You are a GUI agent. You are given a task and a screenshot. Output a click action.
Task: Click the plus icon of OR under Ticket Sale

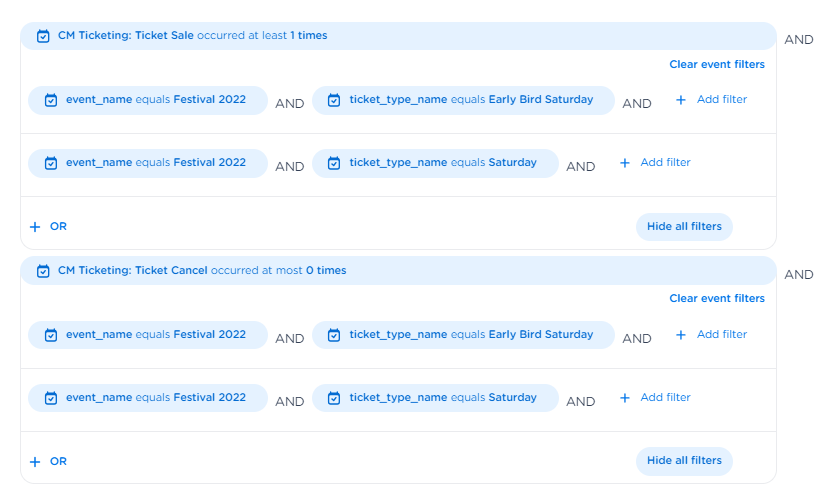point(35,227)
